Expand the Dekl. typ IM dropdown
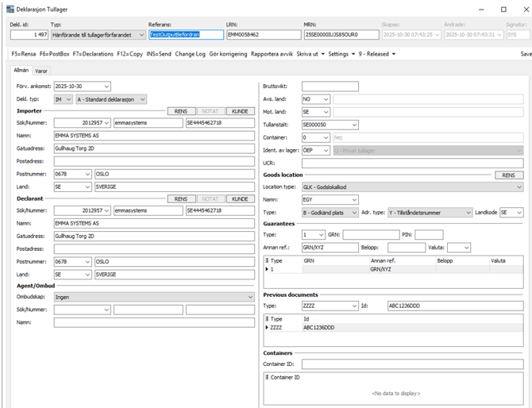 click(67, 99)
